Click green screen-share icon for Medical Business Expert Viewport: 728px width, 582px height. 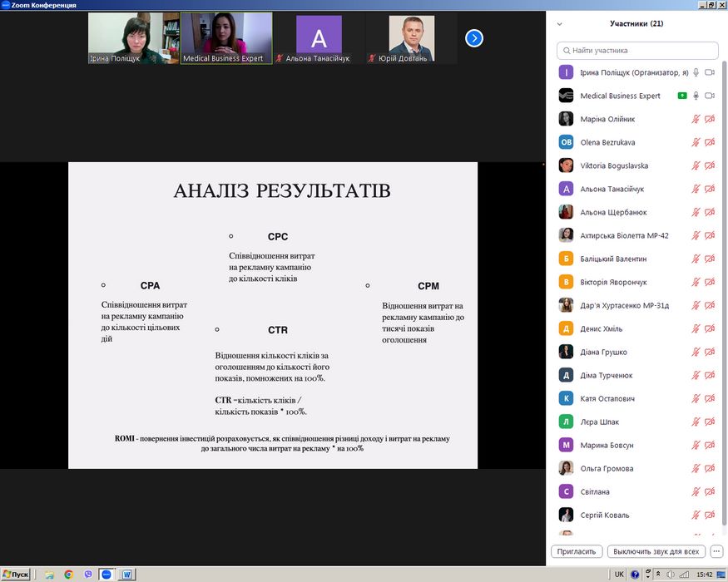[x=682, y=96]
